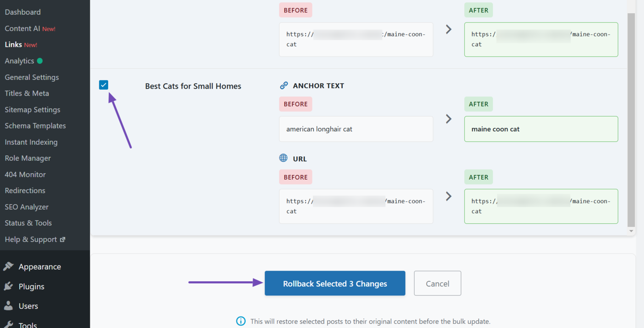Click the Plugins plug icon
The height and width of the screenshot is (328, 644).
point(9,286)
